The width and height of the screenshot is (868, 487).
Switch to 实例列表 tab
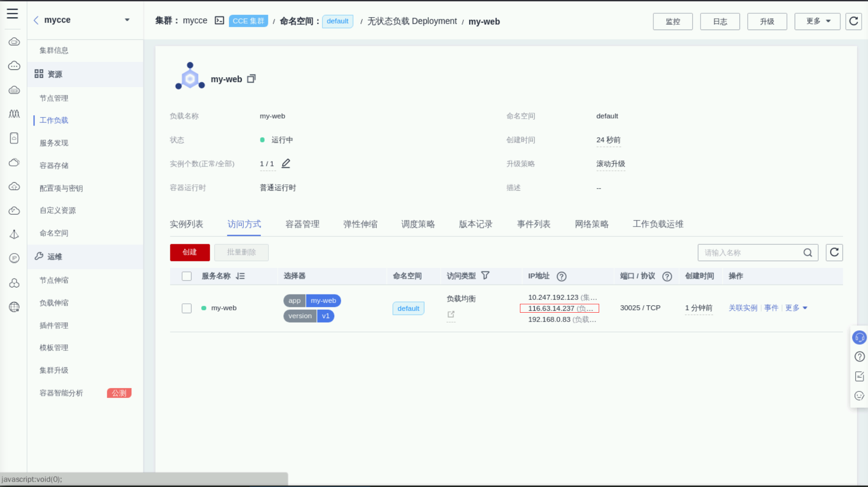(x=187, y=225)
